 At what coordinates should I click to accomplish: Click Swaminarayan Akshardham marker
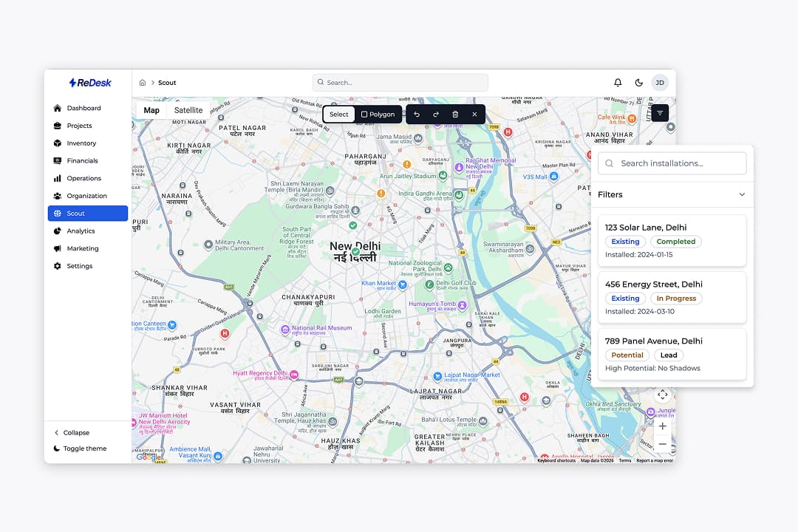click(x=530, y=249)
